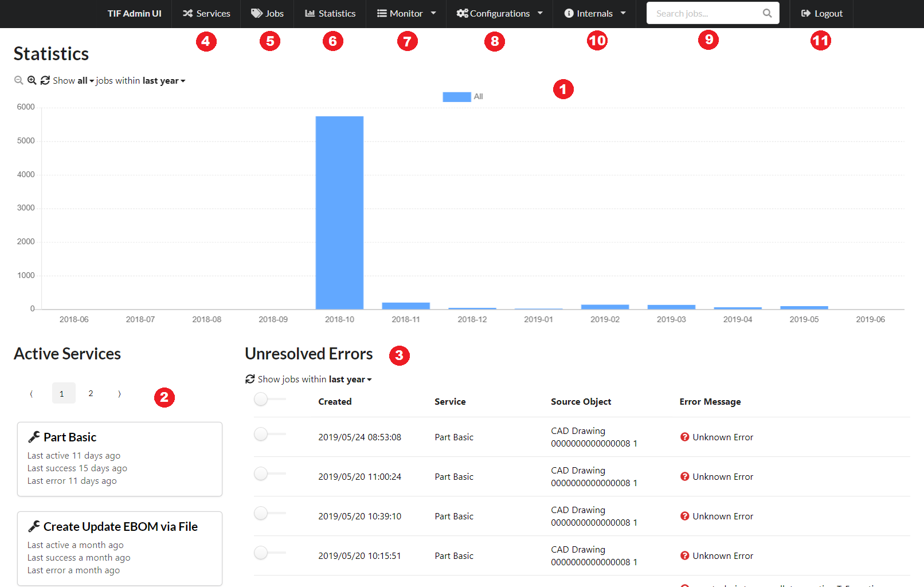The height and width of the screenshot is (587, 924).
Task: Expand the Monitor dropdown menu
Action: tap(406, 14)
